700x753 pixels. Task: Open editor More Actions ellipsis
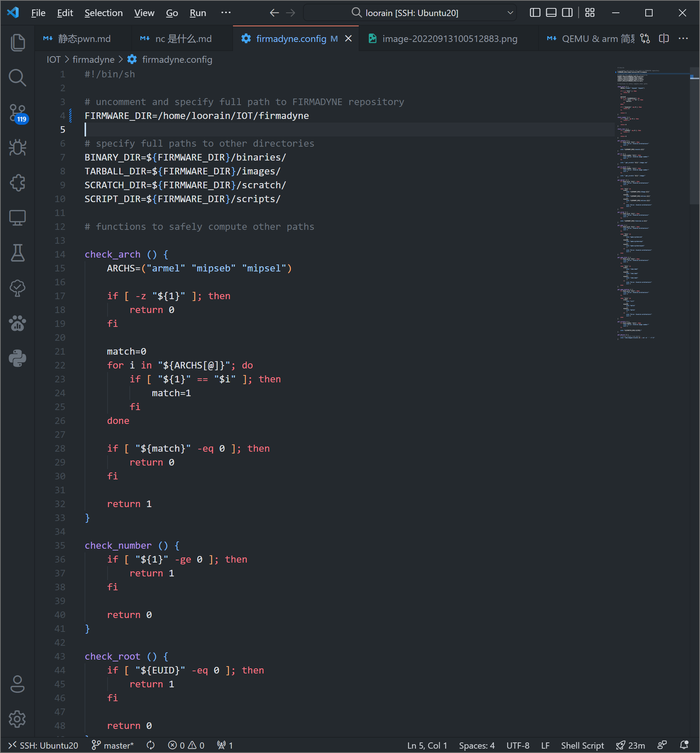click(683, 39)
